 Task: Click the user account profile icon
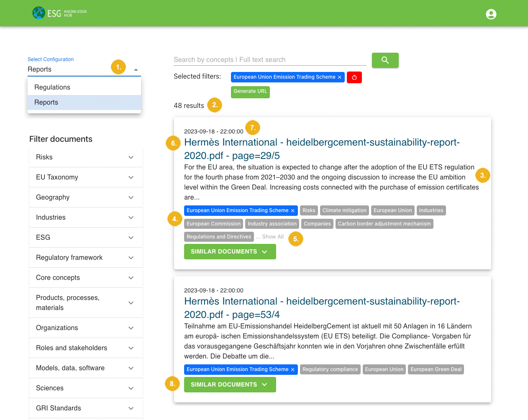[x=491, y=14]
